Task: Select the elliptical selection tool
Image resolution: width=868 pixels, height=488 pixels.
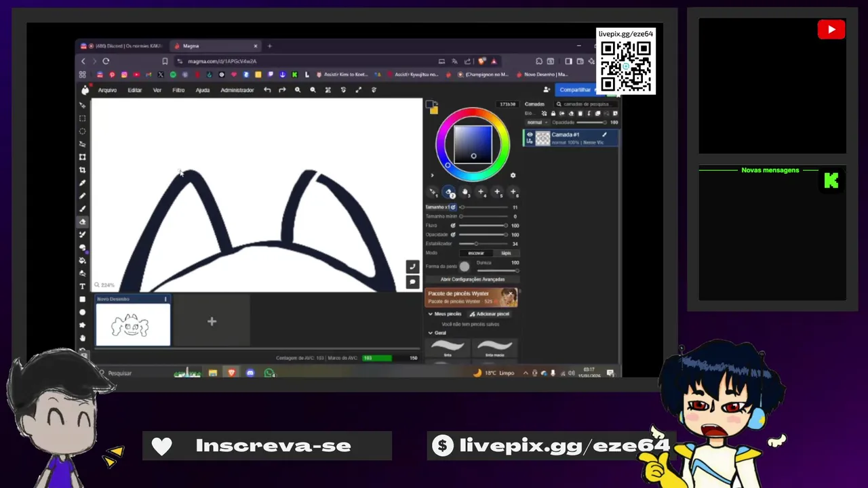Action: click(83, 131)
